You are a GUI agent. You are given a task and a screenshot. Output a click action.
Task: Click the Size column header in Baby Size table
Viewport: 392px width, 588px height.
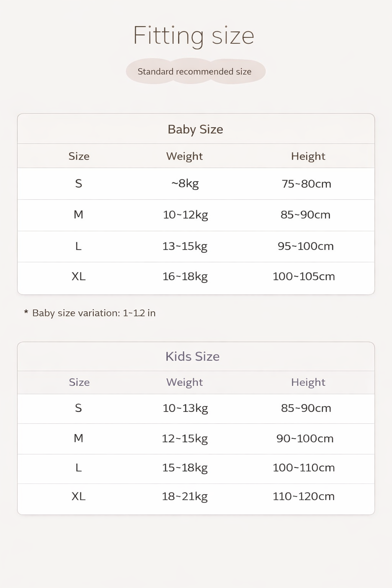click(x=79, y=156)
